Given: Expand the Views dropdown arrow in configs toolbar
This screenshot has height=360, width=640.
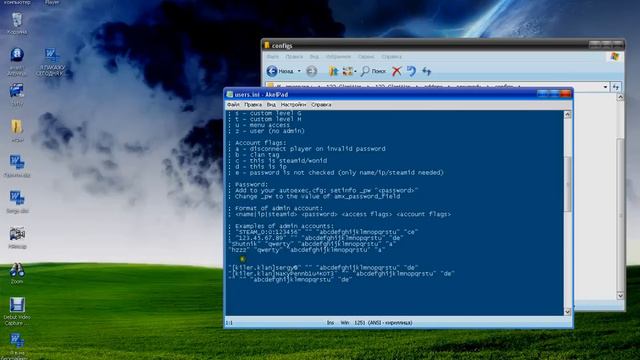Looking at the screenshot, I should tap(355, 72).
